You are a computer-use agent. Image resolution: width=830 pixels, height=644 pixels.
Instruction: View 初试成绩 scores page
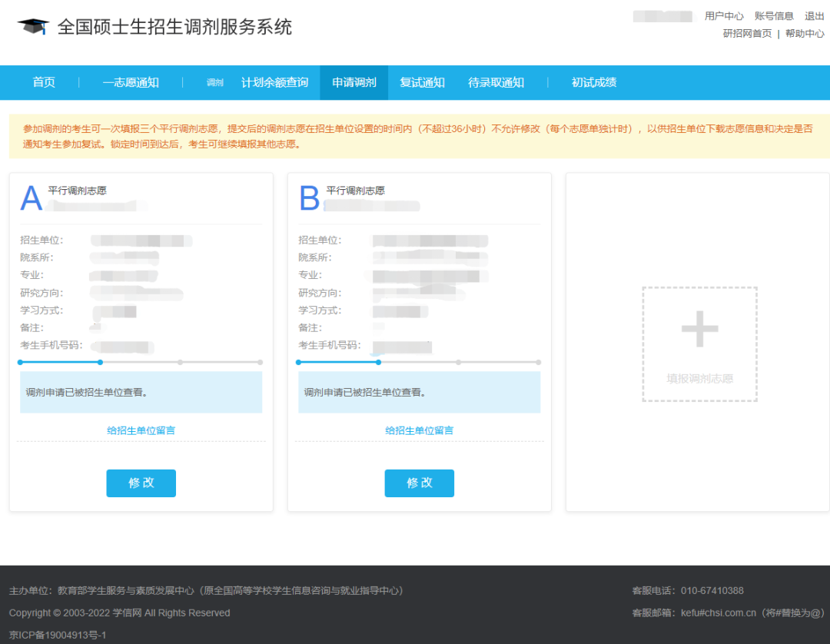(x=593, y=82)
